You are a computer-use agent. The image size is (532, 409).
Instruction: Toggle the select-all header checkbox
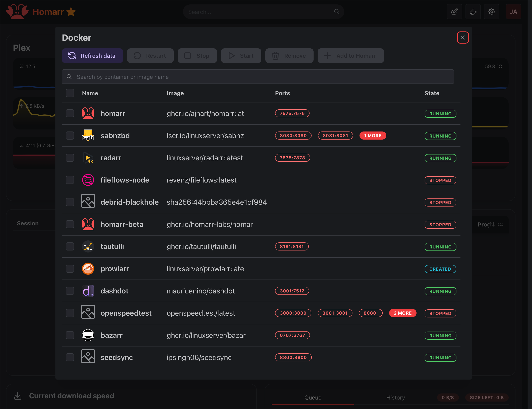[70, 93]
